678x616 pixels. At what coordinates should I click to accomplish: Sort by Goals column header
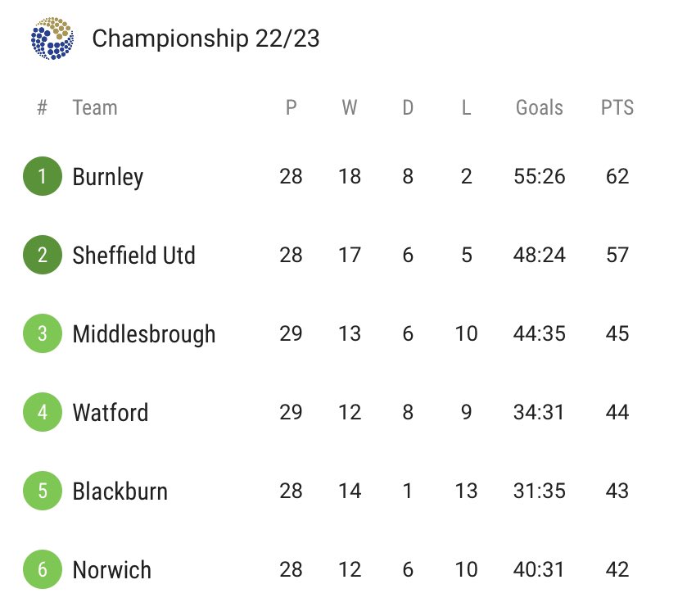tap(539, 107)
